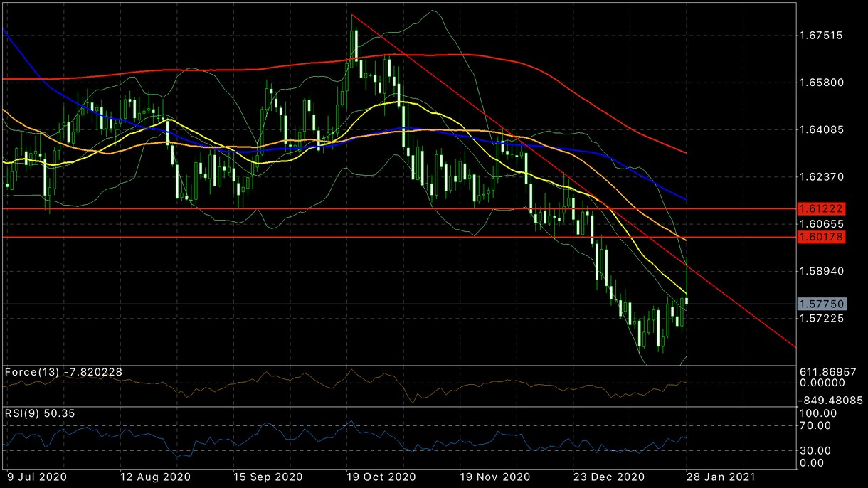This screenshot has height=488, width=868.
Task: Select the 0.00 RSI scale value
Action: (x=813, y=462)
